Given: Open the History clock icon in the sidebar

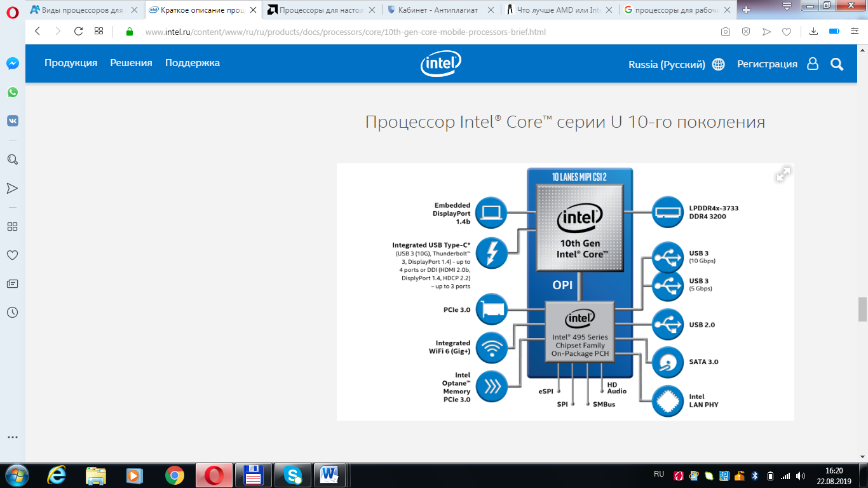Looking at the screenshot, I should (x=12, y=312).
